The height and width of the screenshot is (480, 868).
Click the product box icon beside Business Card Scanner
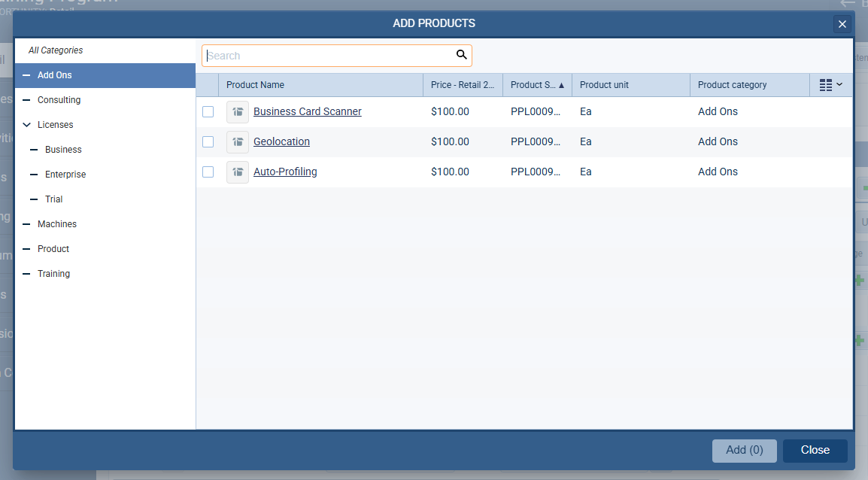click(x=237, y=111)
